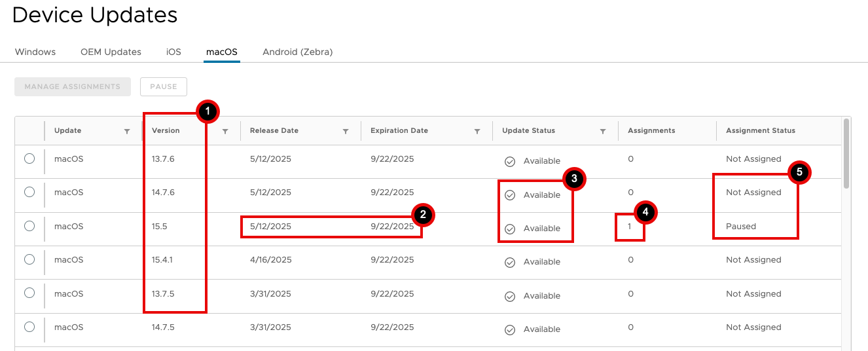This screenshot has width=868, height=351.
Task: Open the Release Date column filter
Action: click(x=346, y=132)
